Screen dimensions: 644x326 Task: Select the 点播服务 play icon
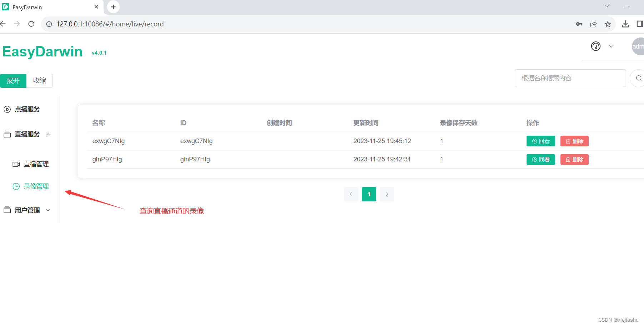7,109
